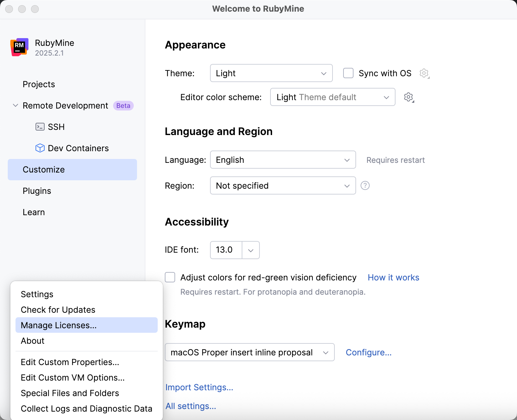Open the Keymap dropdown
Image resolution: width=517 pixels, height=420 pixels.
click(250, 352)
